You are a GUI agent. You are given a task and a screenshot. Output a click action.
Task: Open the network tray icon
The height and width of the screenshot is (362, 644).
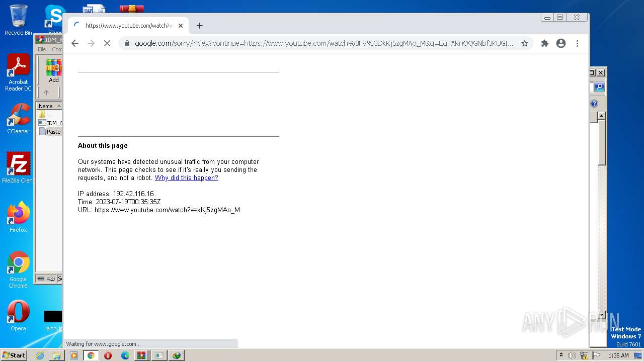pos(584,355)
